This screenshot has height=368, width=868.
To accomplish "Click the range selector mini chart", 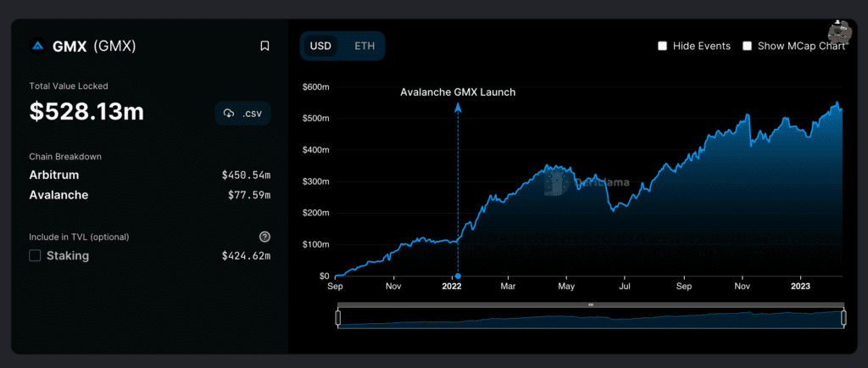I will point(591,319).
